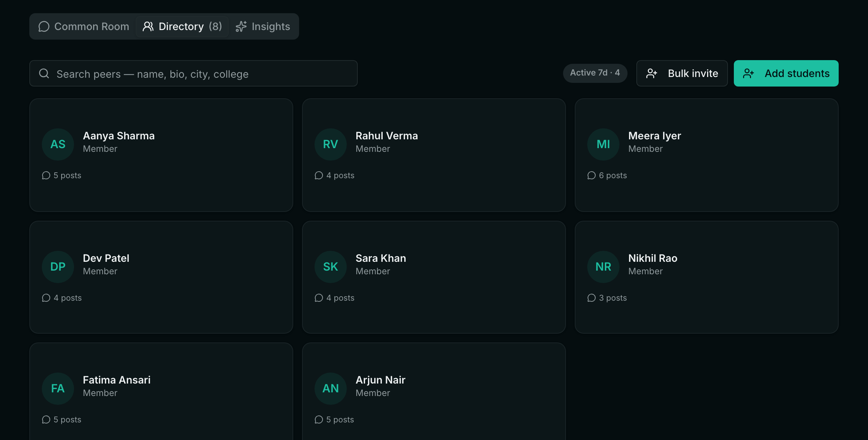Click Aanya Sharma's AS avatar

pos(58,144)
